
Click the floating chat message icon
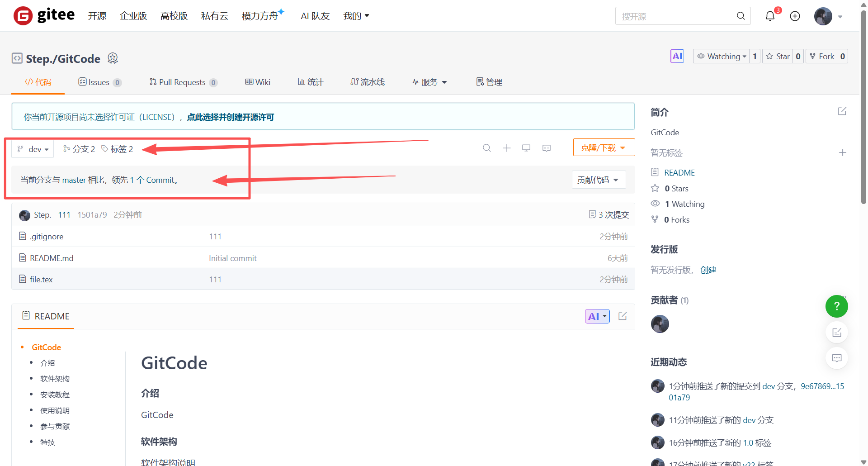[837, 358]
